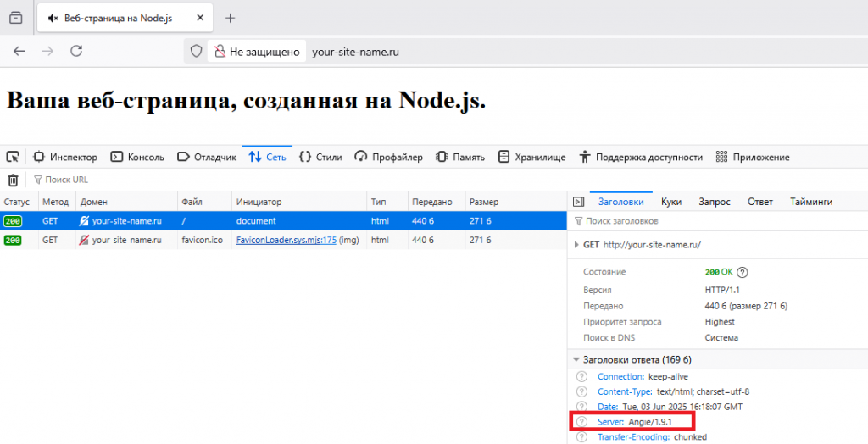Image resolution: width=868 pixels, height=444 pixels.
Task: Click the insecure lock icon in document row
Action: coord(84,221)
